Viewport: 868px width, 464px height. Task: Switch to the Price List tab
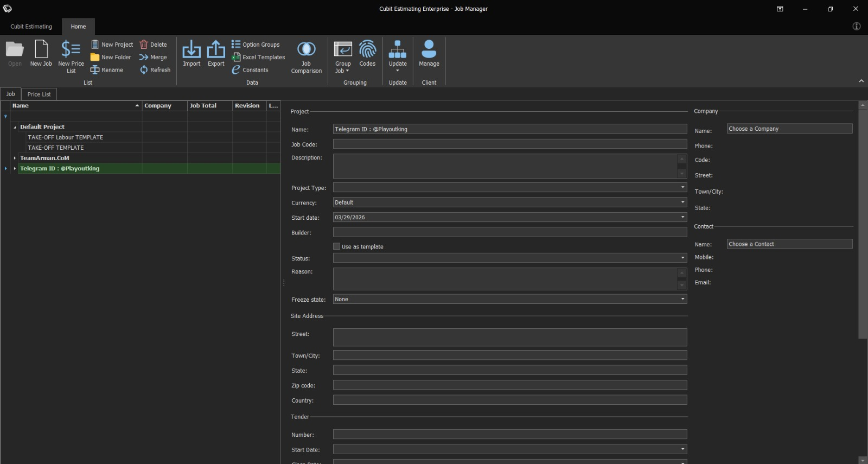[39, 94]
